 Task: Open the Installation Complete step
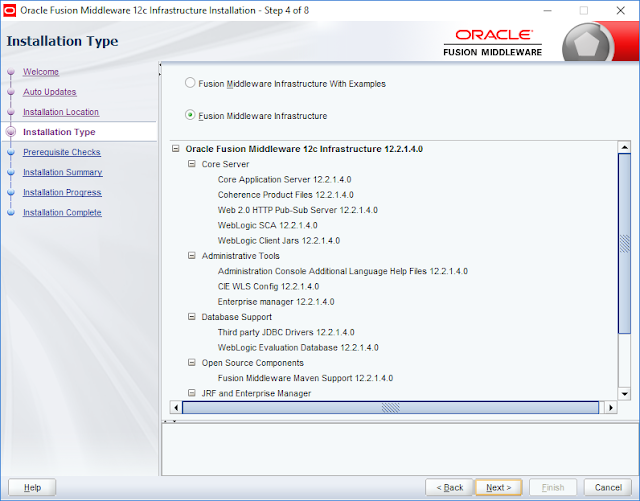pyautogui.click(x=62, y=212)
